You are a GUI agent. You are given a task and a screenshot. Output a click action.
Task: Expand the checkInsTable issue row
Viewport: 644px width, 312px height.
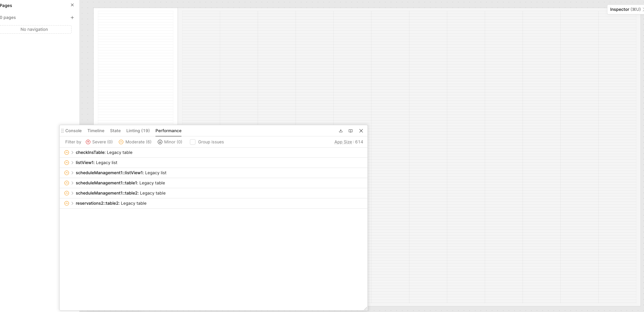point(72,152)
